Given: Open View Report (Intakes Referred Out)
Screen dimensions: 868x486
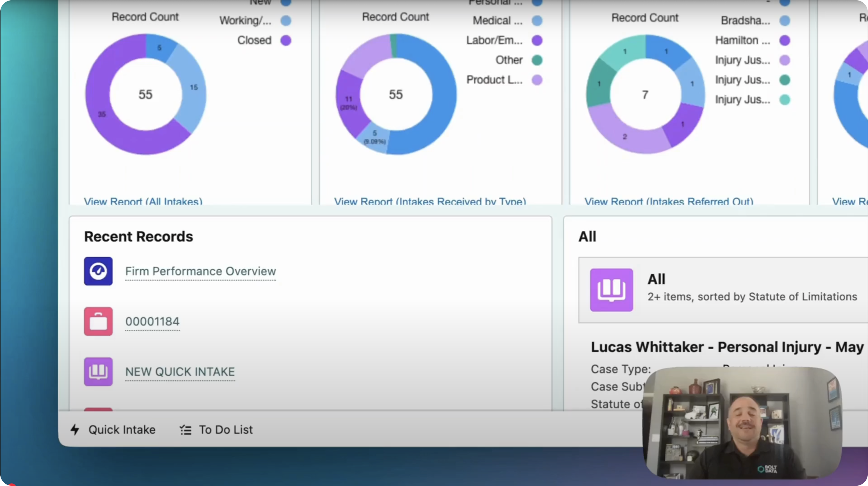Looking at the screenshot, I should [x=669, y=201].
